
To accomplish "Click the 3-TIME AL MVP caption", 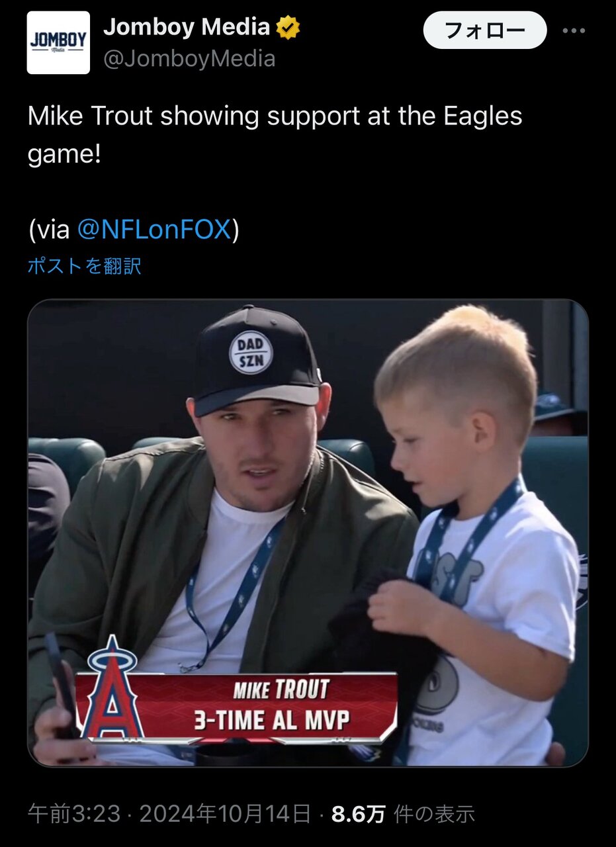I will click(x=271, y=720).
